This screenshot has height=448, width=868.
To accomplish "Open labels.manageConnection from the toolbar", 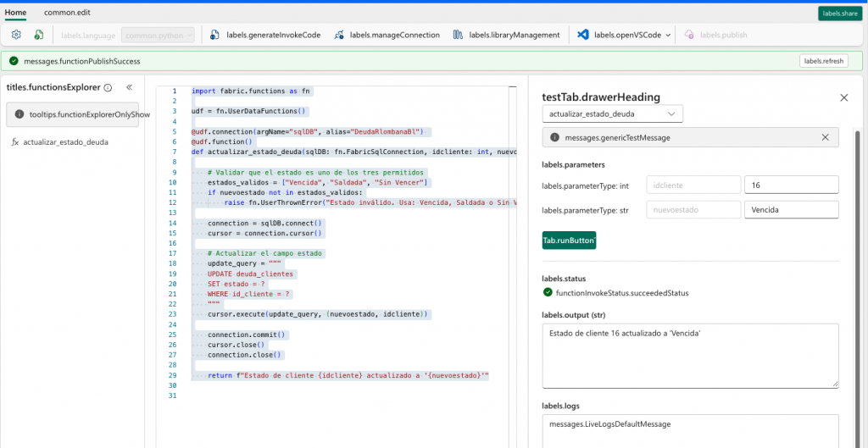I will click(387, 35).
